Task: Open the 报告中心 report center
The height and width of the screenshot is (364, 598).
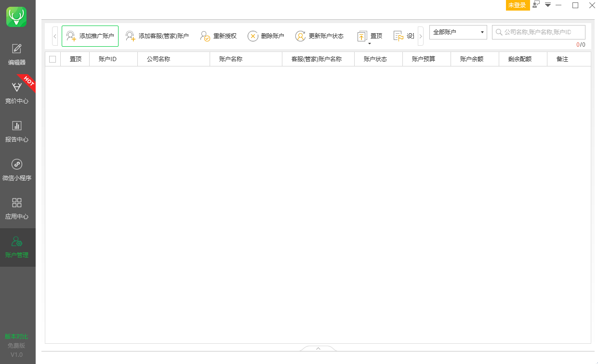Action: tap(17, 131)
